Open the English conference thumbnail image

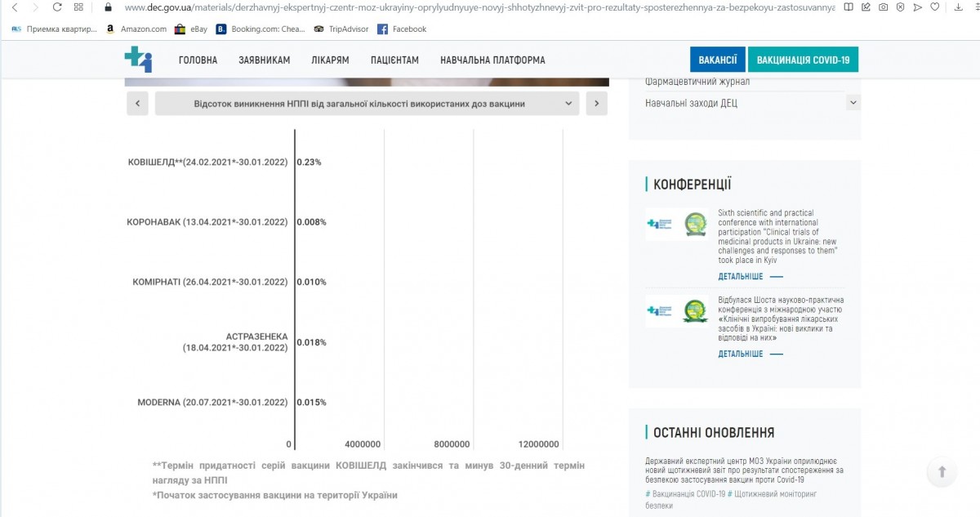tap(678, 224)
